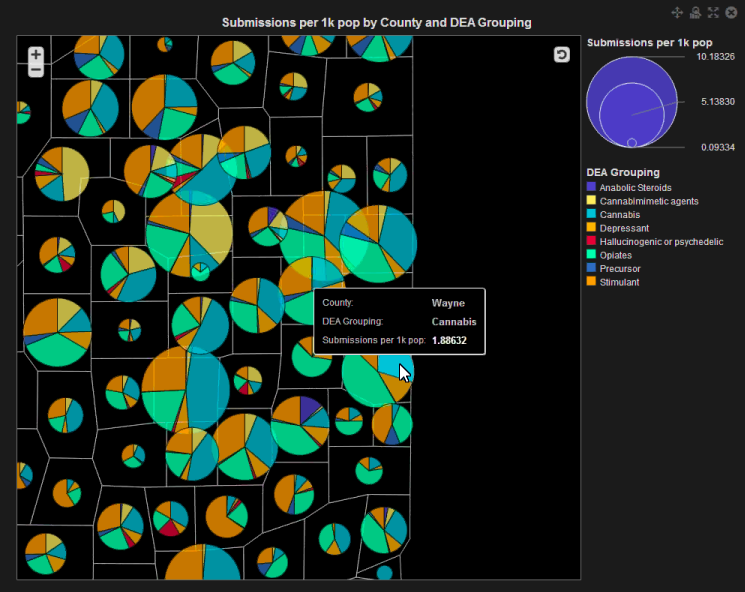Screen dimensions: 745x592
Task: Expand the chart to full screen
Action: coord(713,12)
